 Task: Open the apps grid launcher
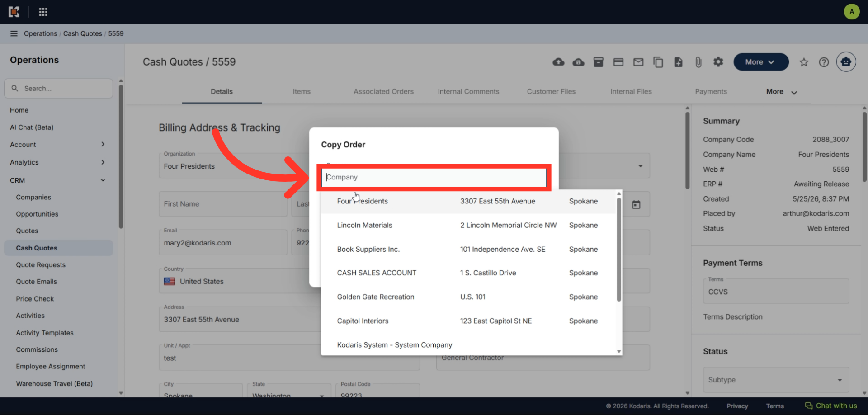click(43, 12)
